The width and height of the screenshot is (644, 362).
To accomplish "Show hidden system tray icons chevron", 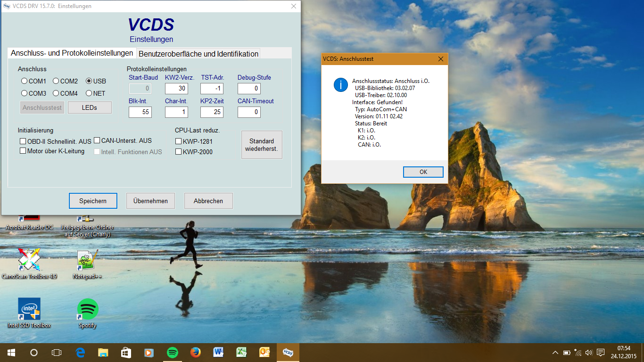I will 555,353.
